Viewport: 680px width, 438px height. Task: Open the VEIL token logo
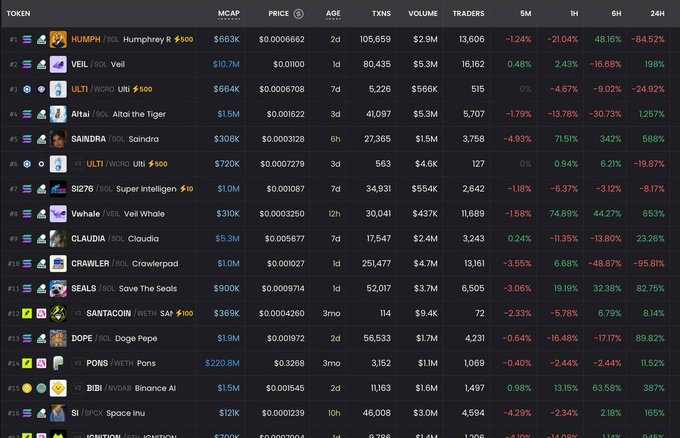58,64
